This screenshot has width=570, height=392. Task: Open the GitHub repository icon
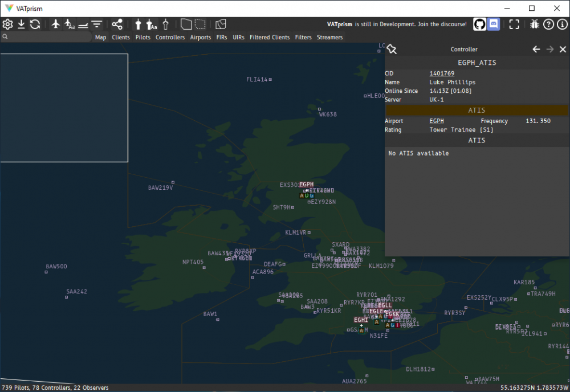479,24
